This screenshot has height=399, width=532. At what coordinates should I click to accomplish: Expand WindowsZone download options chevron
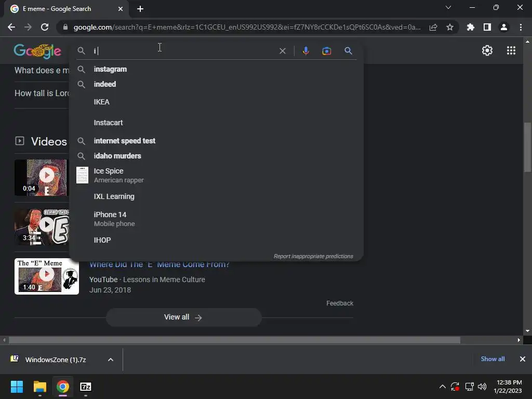[111, 360]
